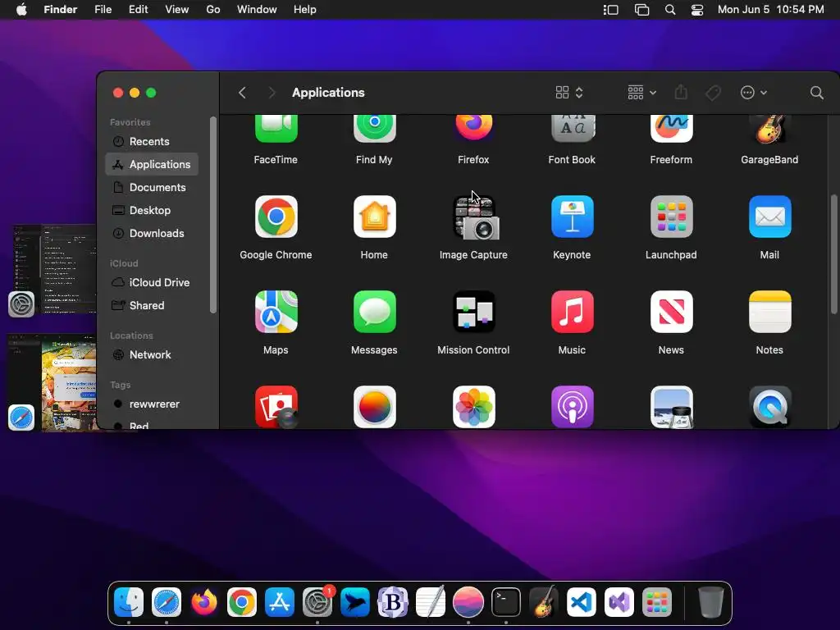Select Applications in the sidebar
The image size is (840, 630).
click(152, 164)
